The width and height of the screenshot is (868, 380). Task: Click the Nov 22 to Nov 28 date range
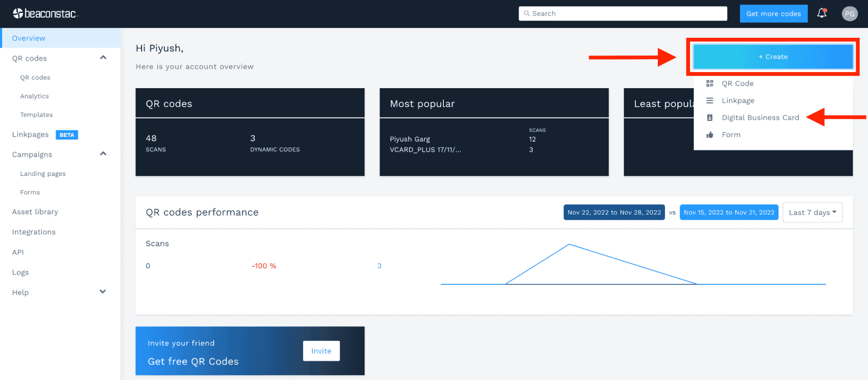(614, 212)
